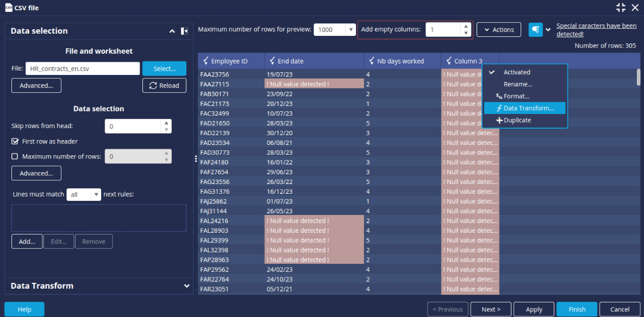Select Duplicate in the column menu
Viewport: 644px width, 317px height.
pos(517,120)
